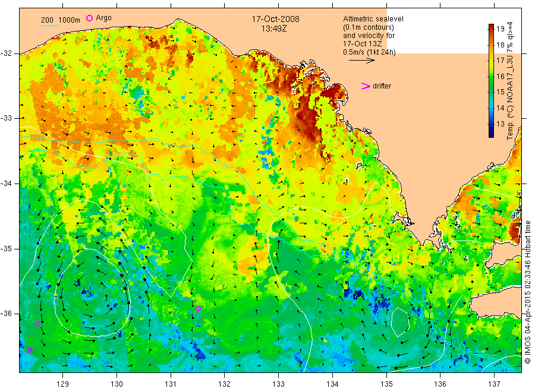535x392 pixels.
Task: Click the magenta Argo circle in legend
Action: click(x=89, y=18)
